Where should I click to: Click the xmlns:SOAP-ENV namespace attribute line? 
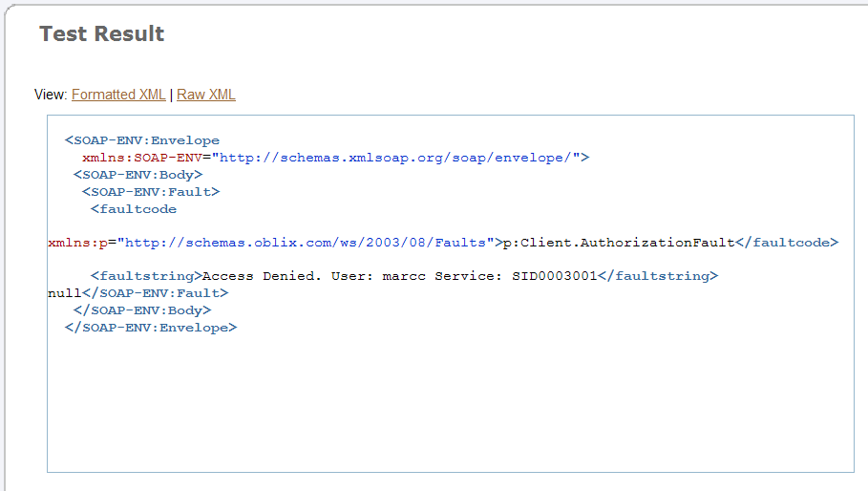(336, 158)
